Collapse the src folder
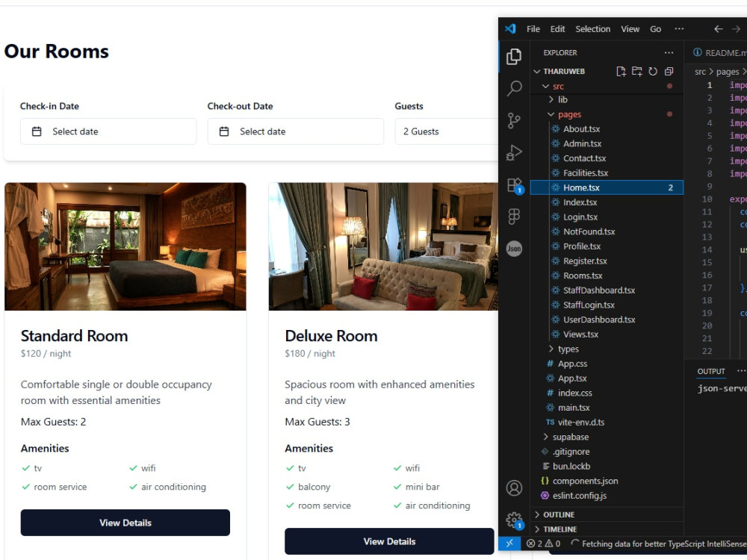This screenshot has width=747, height=560. [x=558, y=86]
